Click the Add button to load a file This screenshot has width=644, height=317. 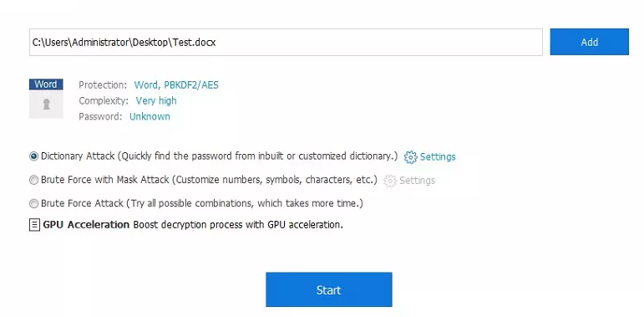(590, 42)
